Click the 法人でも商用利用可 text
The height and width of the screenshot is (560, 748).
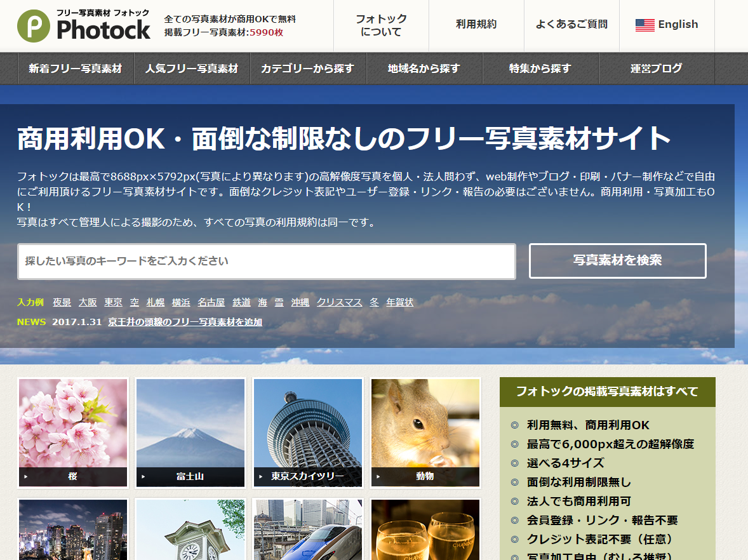(x=578, y=502)
